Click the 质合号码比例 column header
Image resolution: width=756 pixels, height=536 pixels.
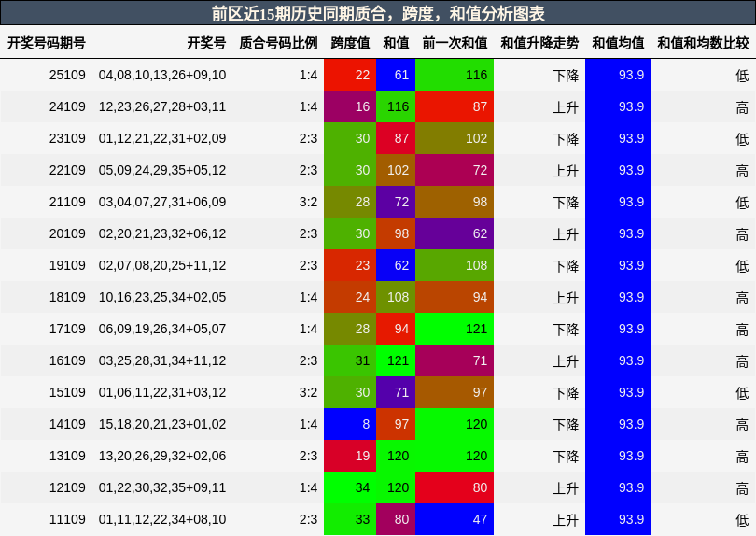click(x=278, y=43)
